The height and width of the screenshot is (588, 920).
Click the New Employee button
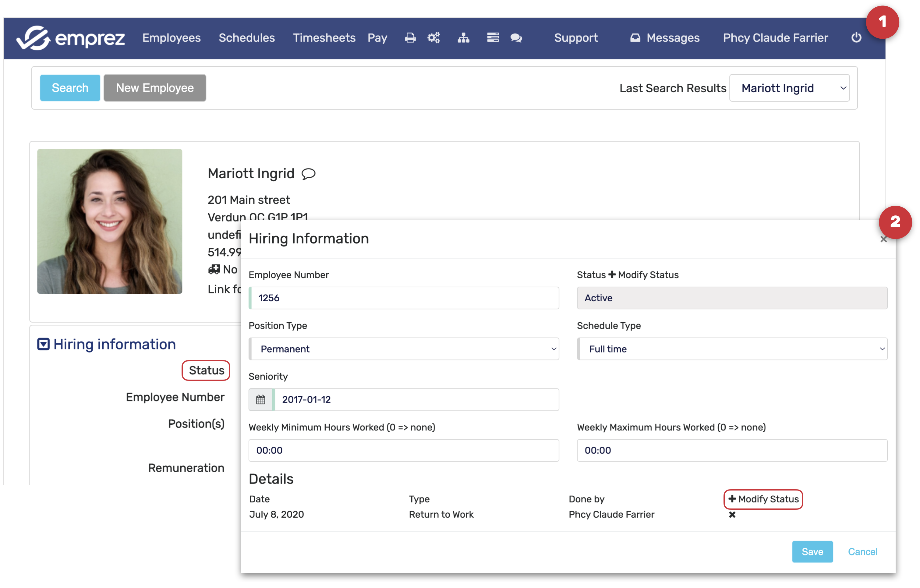coord(155,88)
